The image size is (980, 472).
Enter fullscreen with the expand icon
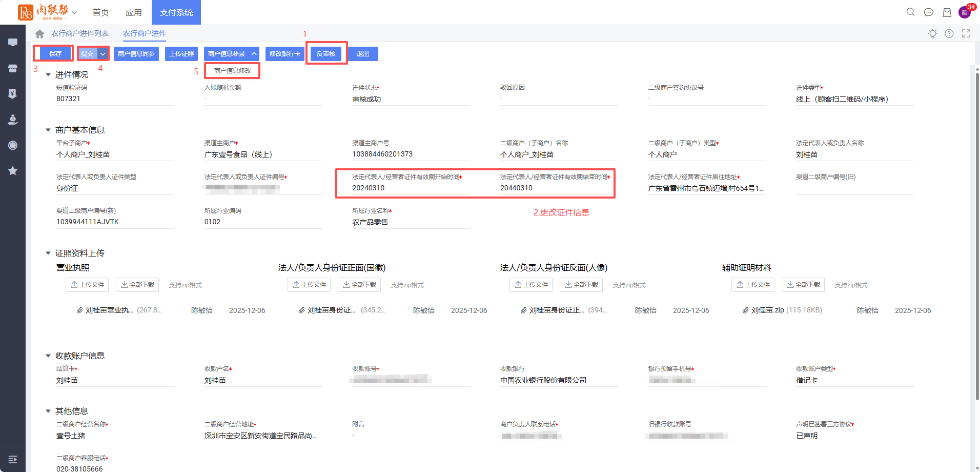(966, 34)
